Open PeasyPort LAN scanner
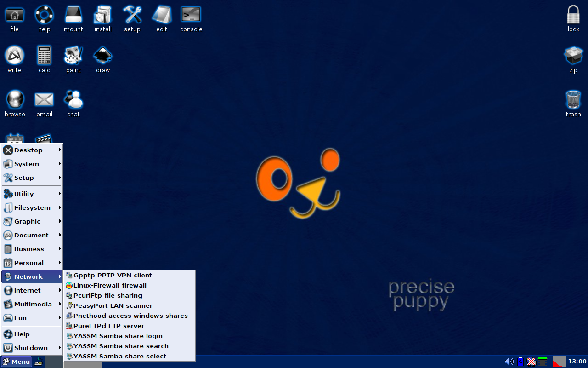The image size is (588, 368). [x=130, y=305]
